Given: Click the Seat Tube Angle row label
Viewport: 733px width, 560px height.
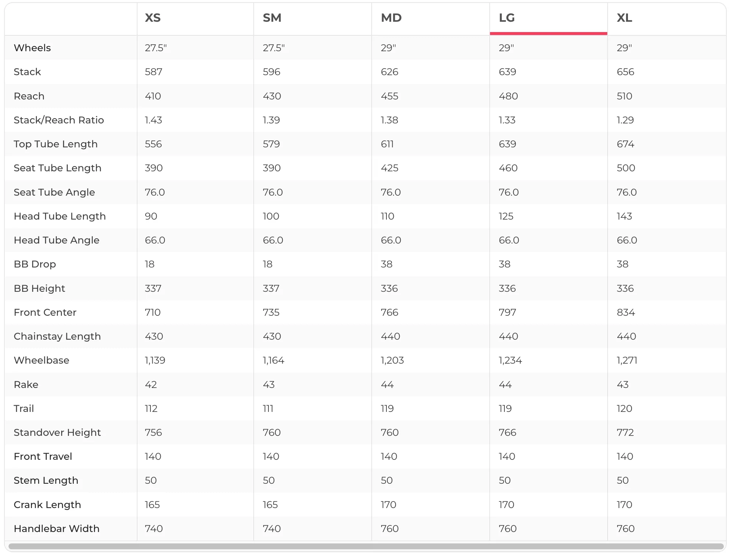Looking at the screenshot, I should tap(54, 192).
